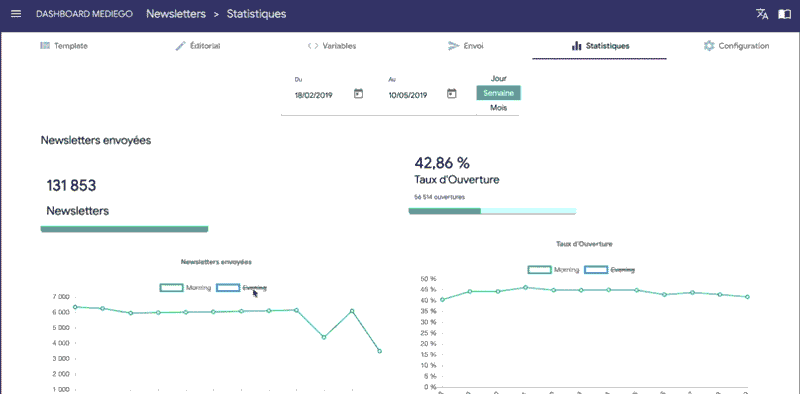
Task: Click the first data point of Taux d'Ouverture chart
Action: [442, 300]
